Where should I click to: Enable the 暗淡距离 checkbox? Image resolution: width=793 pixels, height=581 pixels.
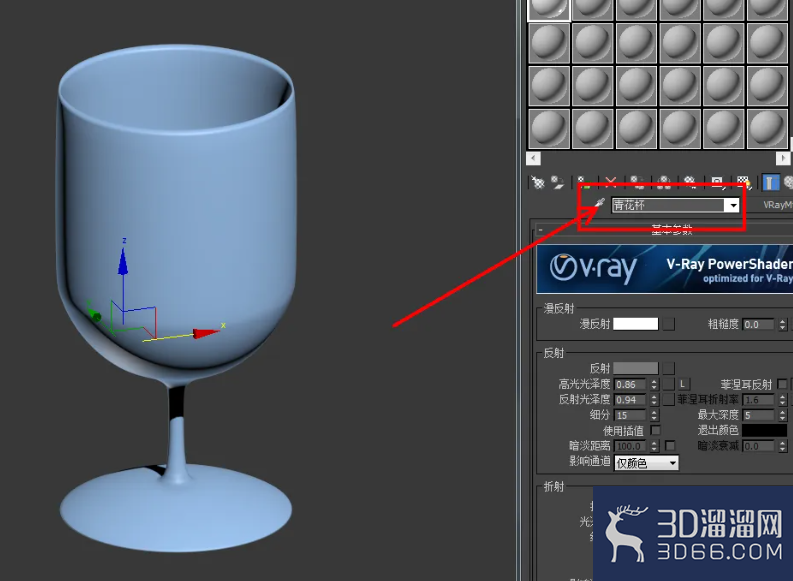point(670,446)
